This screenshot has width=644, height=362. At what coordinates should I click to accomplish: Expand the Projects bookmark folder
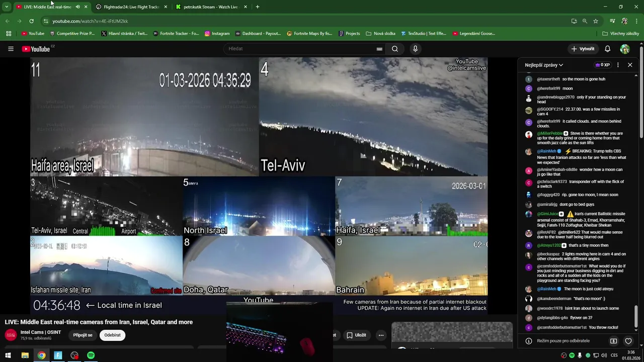click(x=349, y=34)
